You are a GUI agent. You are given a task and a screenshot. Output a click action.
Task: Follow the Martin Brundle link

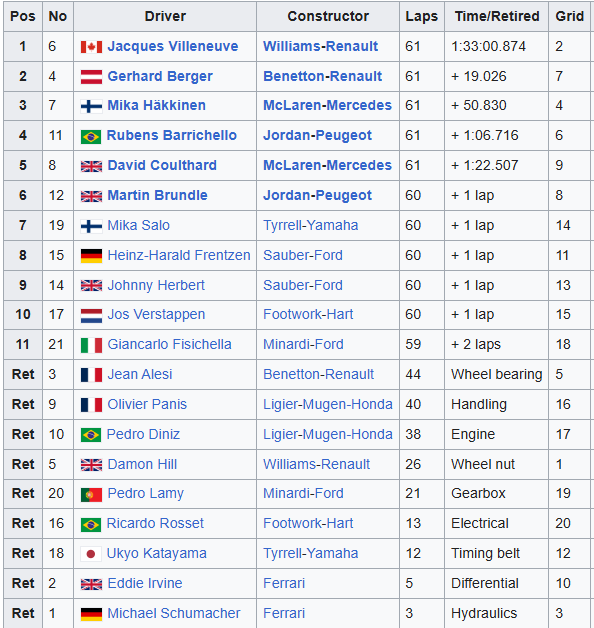(x=157, y=195)
